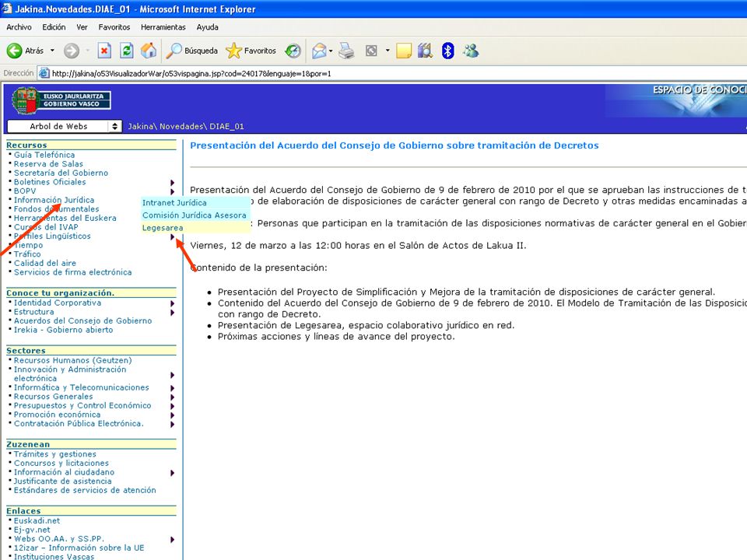Open the Favoritos star button
This screenshot has height=560, width=747.
click(251, 51)
